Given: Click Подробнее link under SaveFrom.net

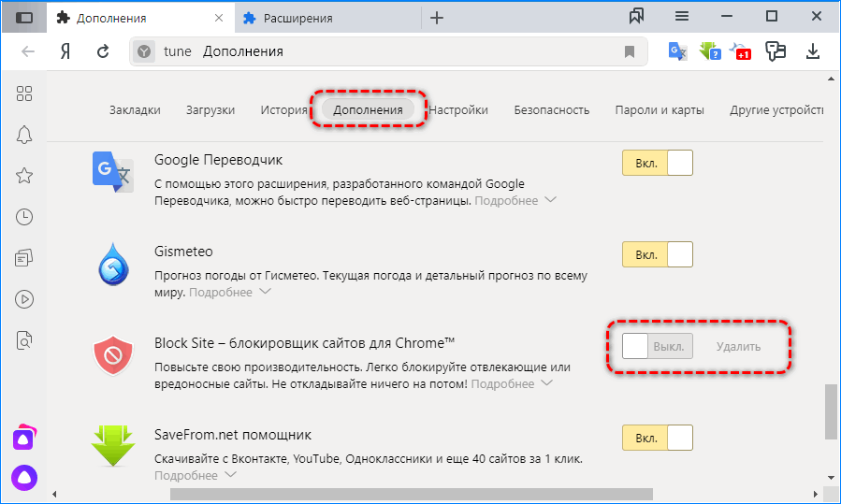Looking at the screenshot, I should click(186, 476).
